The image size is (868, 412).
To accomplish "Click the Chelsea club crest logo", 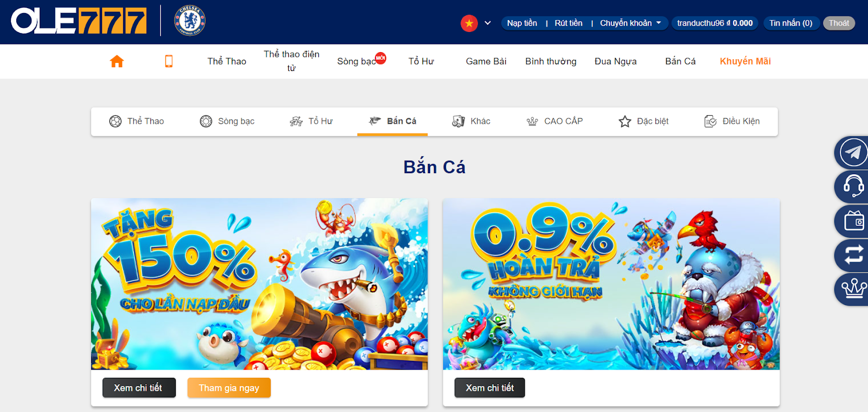I will point(190,21).
